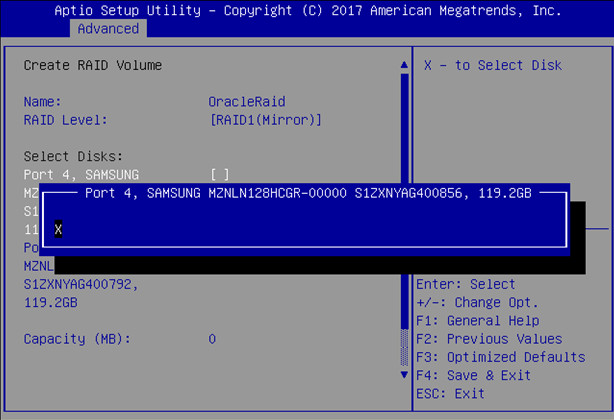Click the ESC: Exit hint
Viewport: 614px width, 420px height.
[450, 393]
